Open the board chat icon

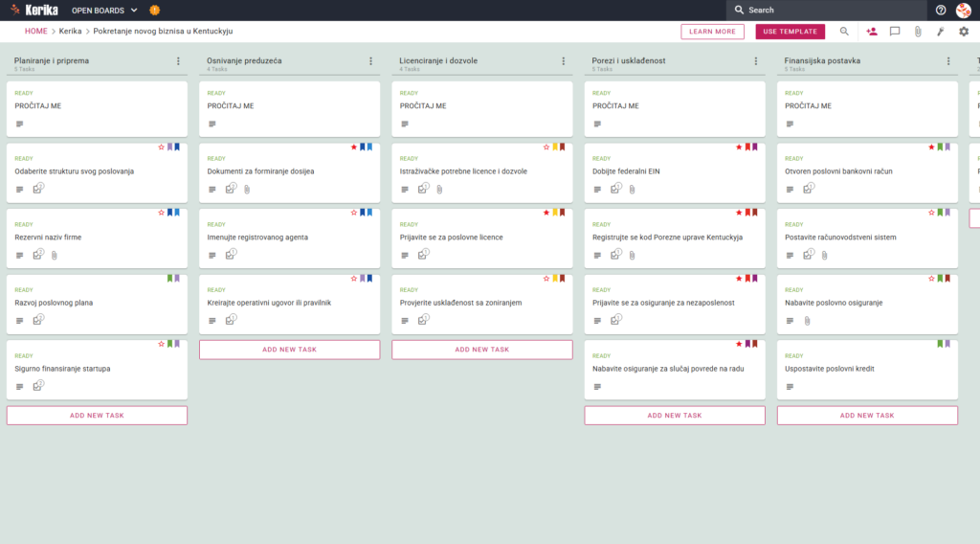895,32
